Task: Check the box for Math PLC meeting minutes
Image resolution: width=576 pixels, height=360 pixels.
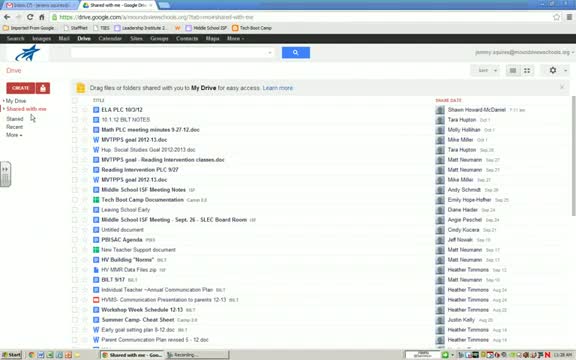Action: [75, 130]
